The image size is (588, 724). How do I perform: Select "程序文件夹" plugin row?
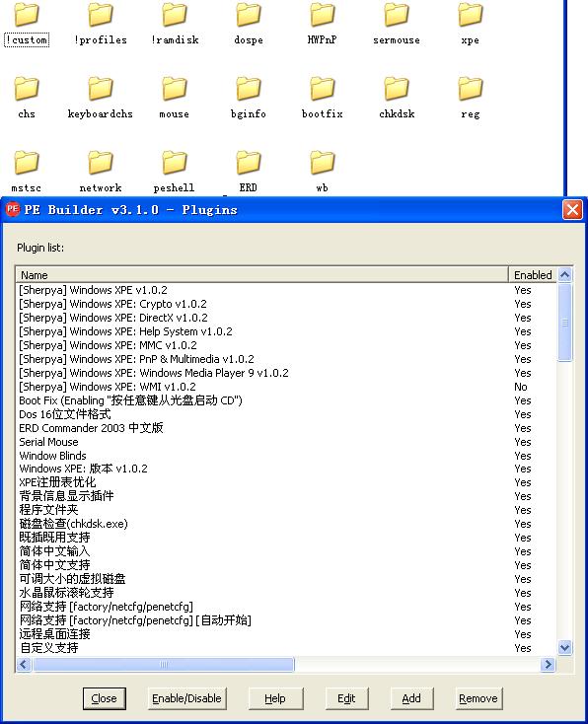tap(286, 510)
